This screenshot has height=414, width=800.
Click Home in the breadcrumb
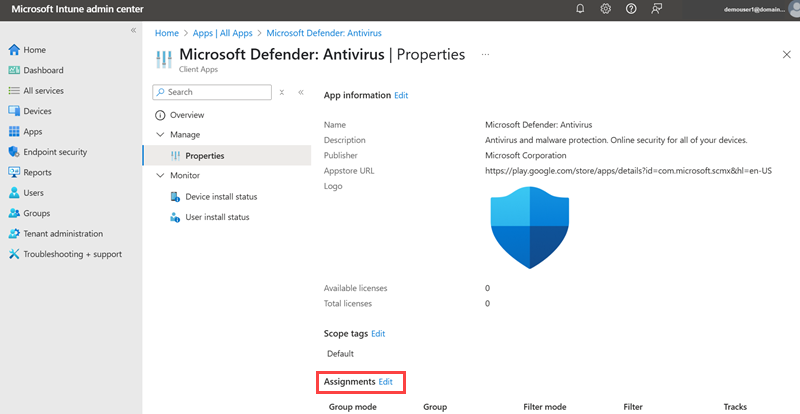(167, 33)
